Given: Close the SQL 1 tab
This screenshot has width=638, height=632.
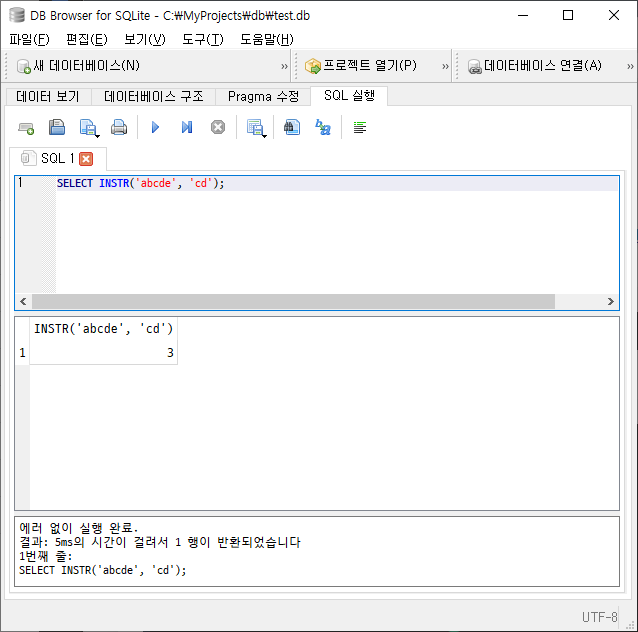Looking at the screenshot, I should 86,159.
